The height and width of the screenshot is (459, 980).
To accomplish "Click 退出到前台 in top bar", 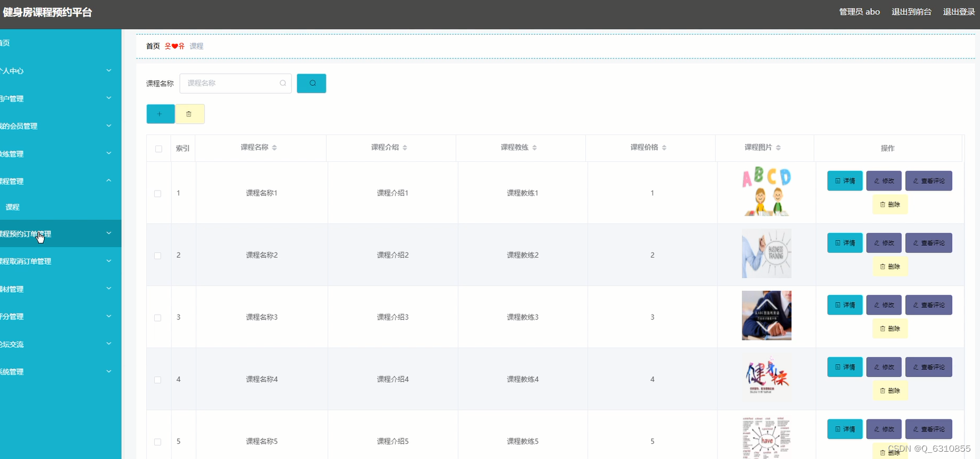I will pyautogui.click(x=911, y=12).
